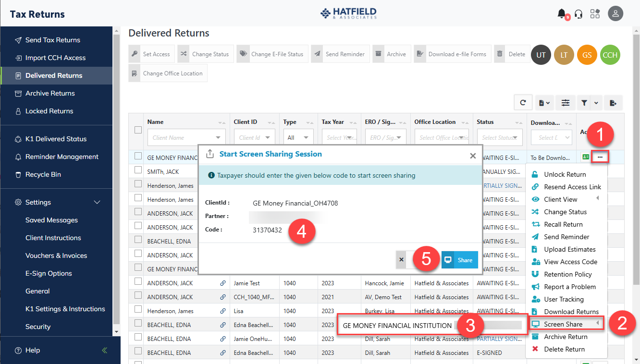The width and height of the screenshot is (640, 364).
Task: Click the three-dots actions button for first row
Action: click(600, 157)
